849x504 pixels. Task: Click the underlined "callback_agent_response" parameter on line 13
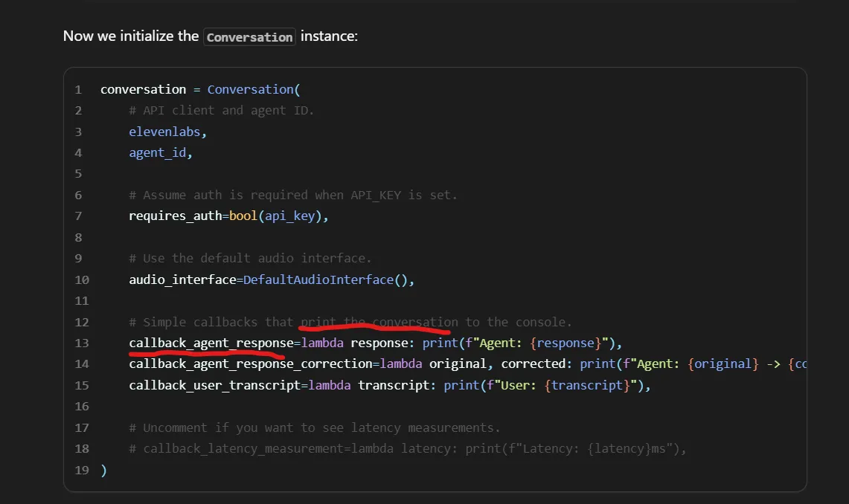[x=211, y=343]
